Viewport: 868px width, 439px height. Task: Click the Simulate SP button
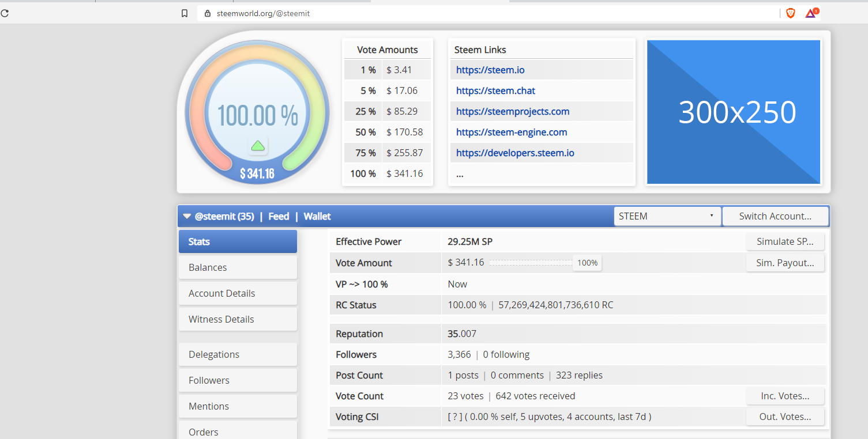pos(784,242)
